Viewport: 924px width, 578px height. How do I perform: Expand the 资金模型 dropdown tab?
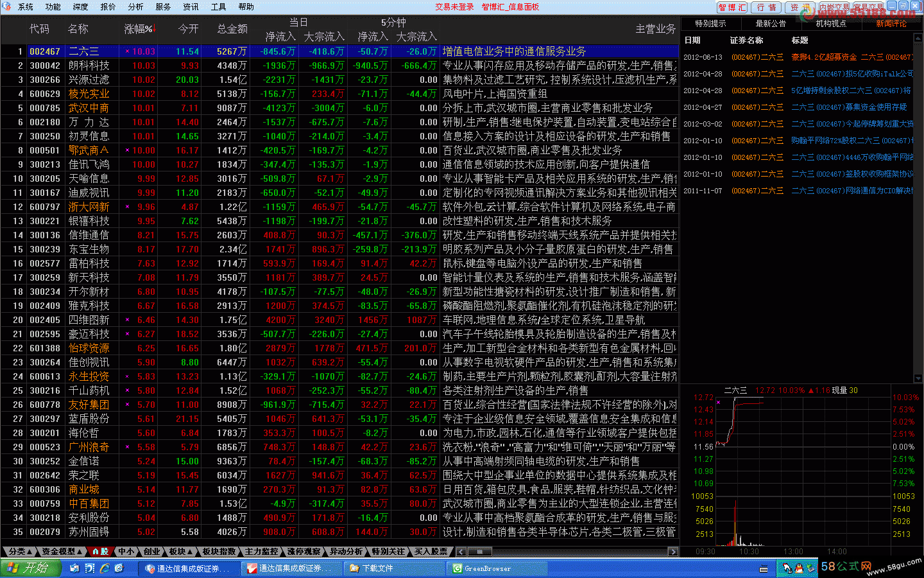(x=62, y=552)
